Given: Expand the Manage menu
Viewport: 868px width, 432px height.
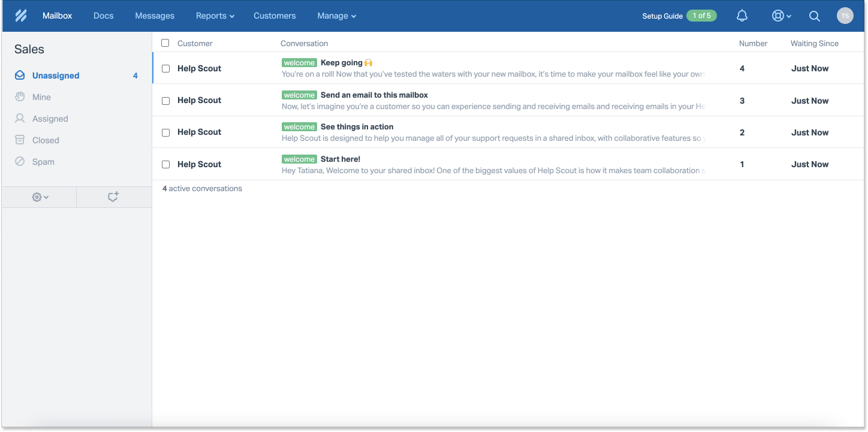Looking at the screenshot, I should pyautogui.click(x=337, y=16).
